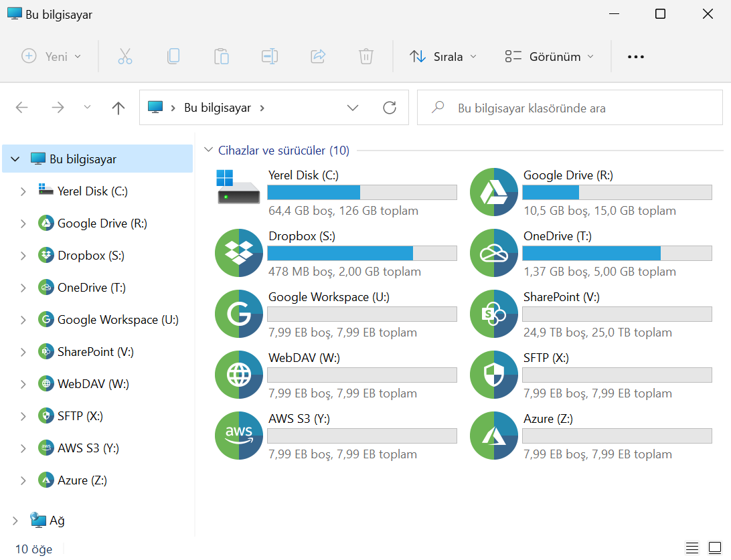
Task: Click OneDrive (T:) storage usage bar
Action: (x=617, y=254)
